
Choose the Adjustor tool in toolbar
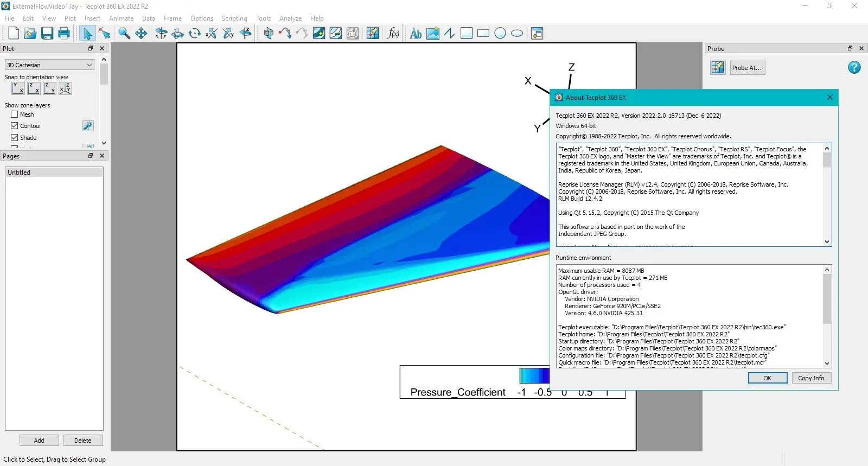tap(105, 34)
